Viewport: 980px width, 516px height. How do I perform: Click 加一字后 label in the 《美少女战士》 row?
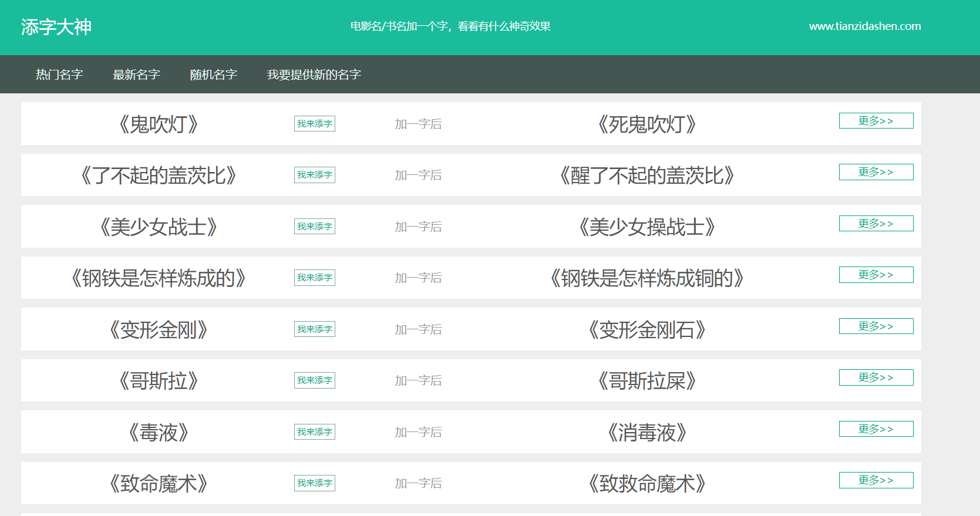tap(418, 227)
